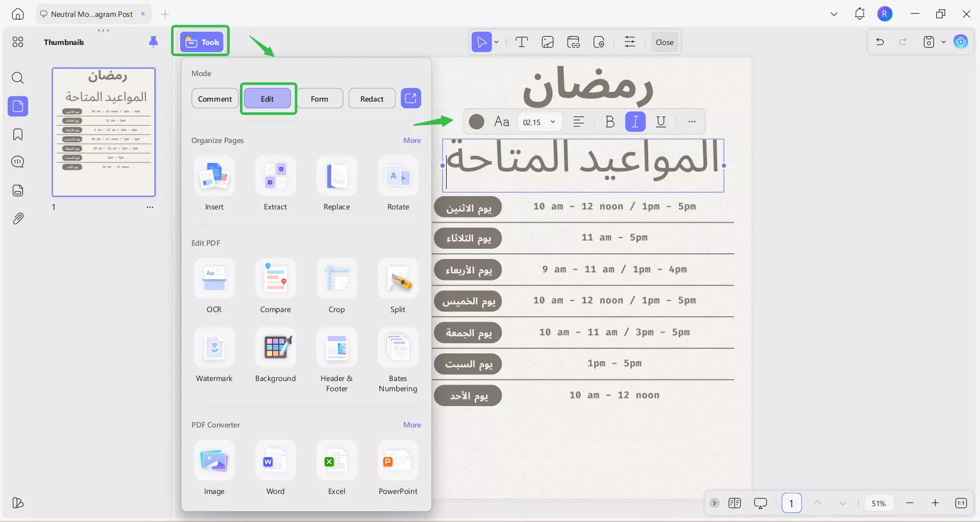
Task: Open the Search panel in sidebar
Action: tap(18, 78)
